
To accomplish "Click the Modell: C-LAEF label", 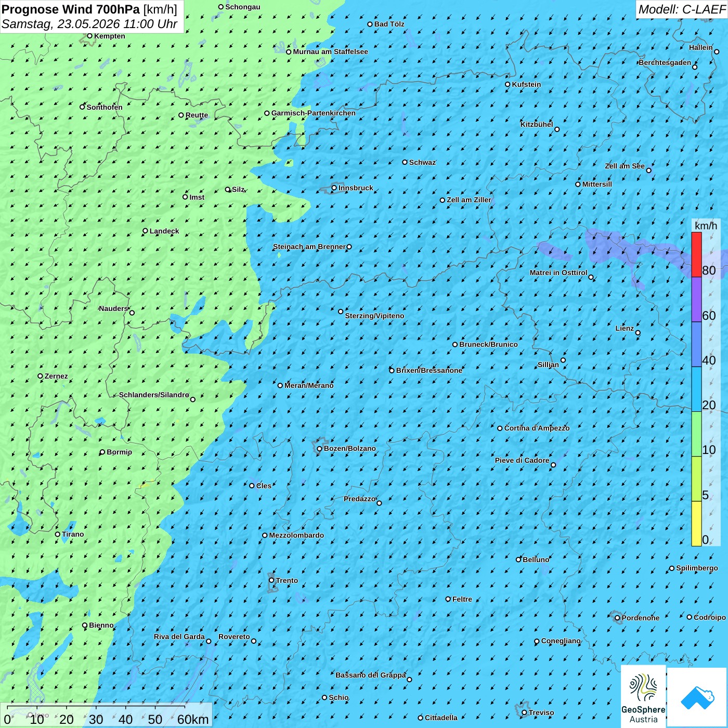I will (x=682, y=9).
